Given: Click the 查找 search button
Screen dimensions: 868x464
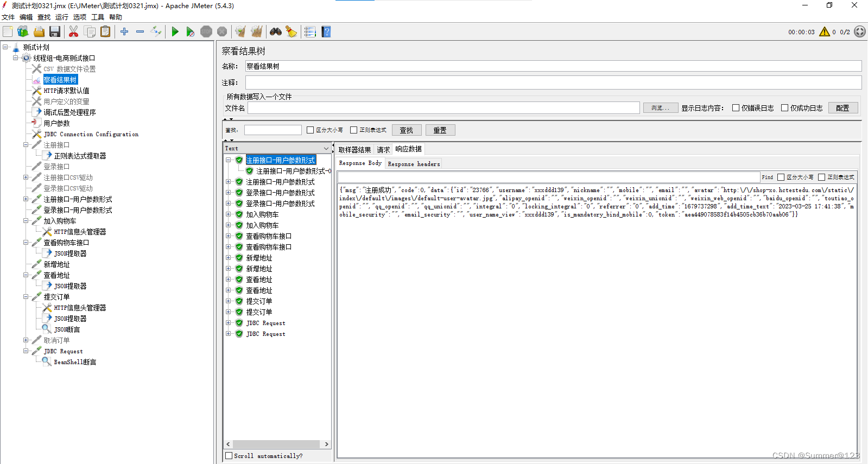Looking at the screenshot, I should click(x=407, y=130).
